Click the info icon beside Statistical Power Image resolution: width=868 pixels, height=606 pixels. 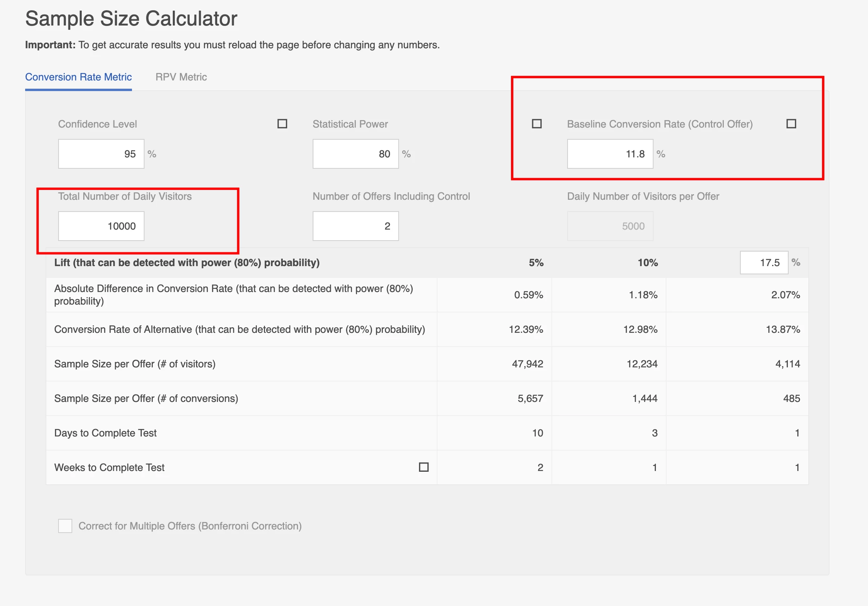click(x=537, y=124)
